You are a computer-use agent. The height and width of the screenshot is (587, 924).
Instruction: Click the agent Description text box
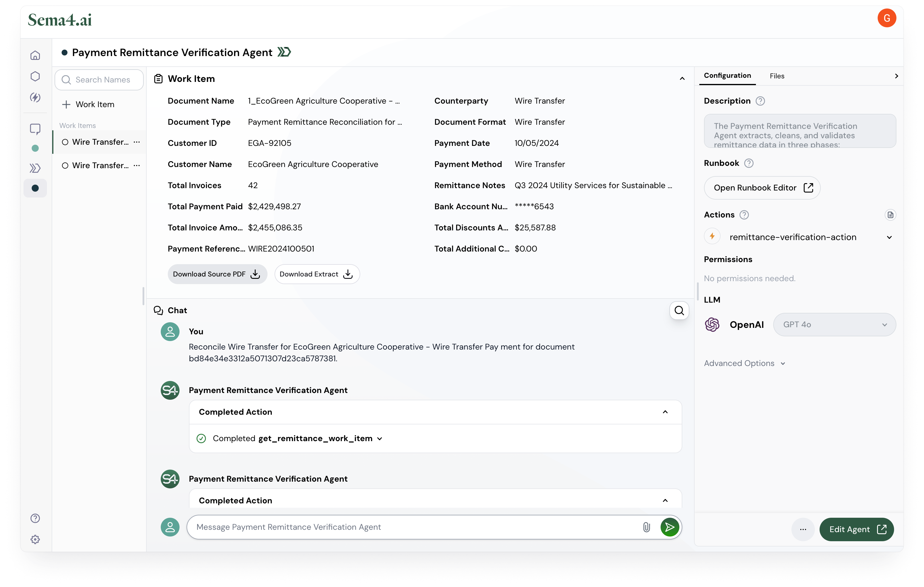(x=800, y=131)
